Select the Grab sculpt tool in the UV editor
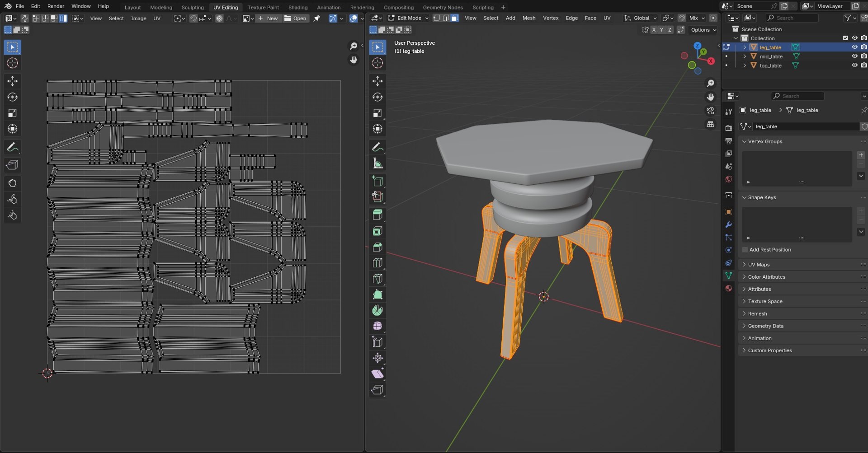 13,183
